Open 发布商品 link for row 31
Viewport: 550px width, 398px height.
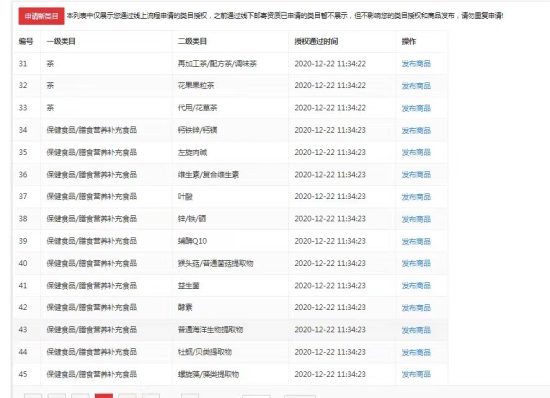click(416, 64)
